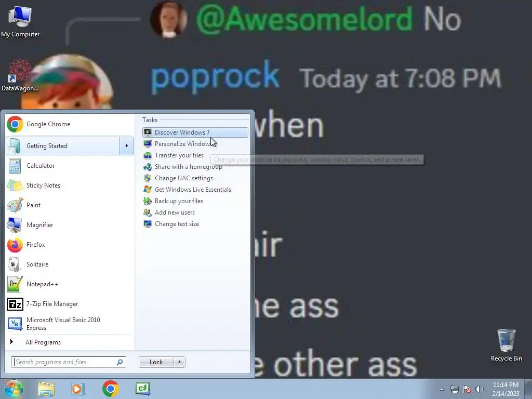Viewport: 532px width, 399px height.
Task: Click the Change UAC settings shield icon
Action: pos(148,178)
